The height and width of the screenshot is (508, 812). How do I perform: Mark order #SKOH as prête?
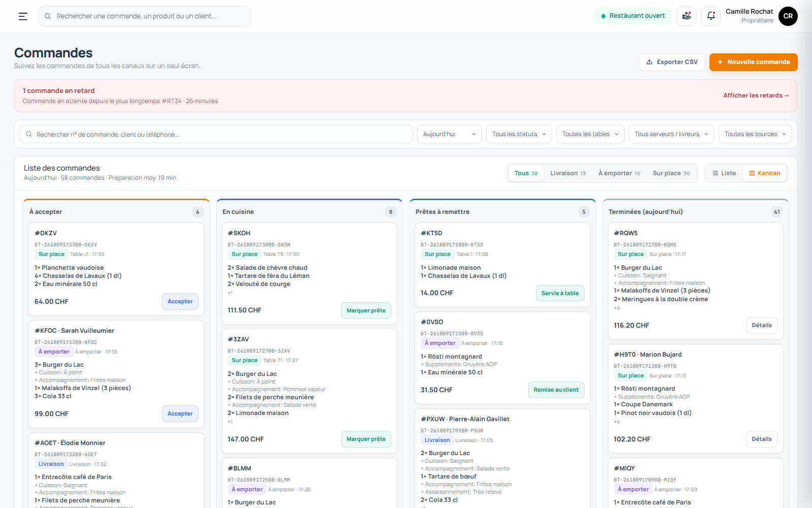(x=366, y=310)
